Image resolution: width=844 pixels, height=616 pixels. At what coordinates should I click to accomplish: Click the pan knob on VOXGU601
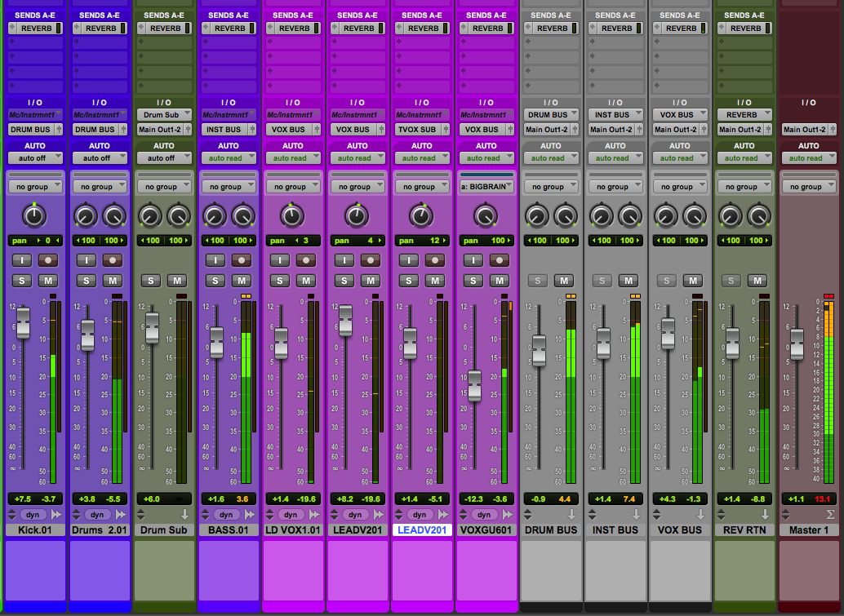485,215
